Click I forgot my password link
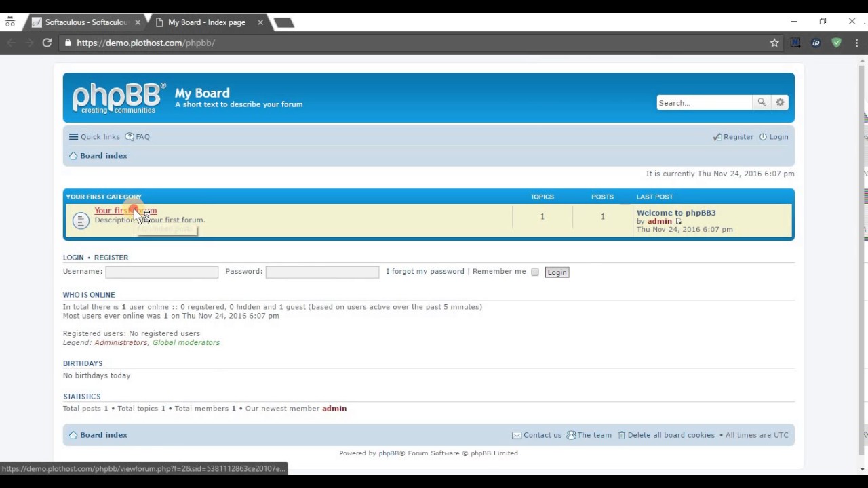The width and height of the screenshot is (868, 488). pyautogui.click(x=425, y=271)
